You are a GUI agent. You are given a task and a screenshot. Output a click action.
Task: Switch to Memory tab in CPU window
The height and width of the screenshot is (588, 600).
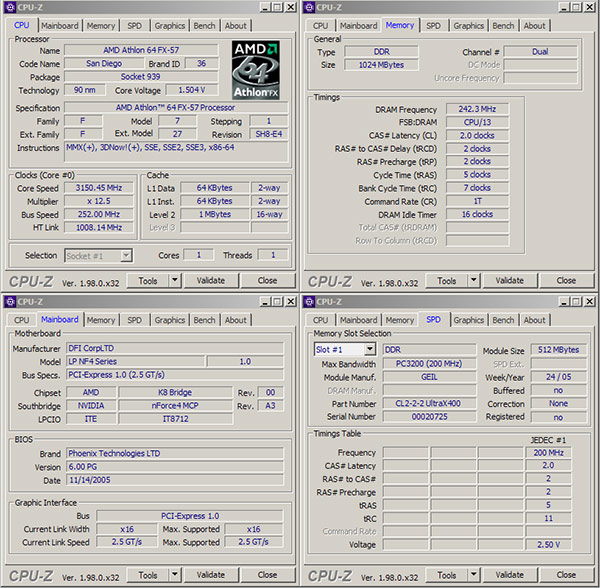101,26
